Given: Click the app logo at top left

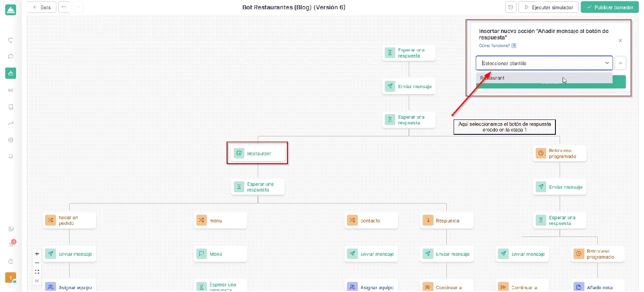Looking at the screenshot, I should 11,10.
